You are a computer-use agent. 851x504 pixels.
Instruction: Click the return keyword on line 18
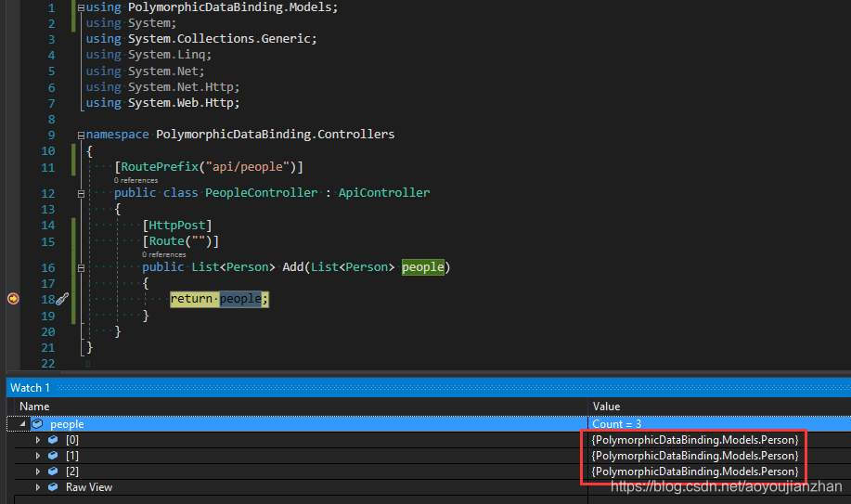click(x=191, y=299)
